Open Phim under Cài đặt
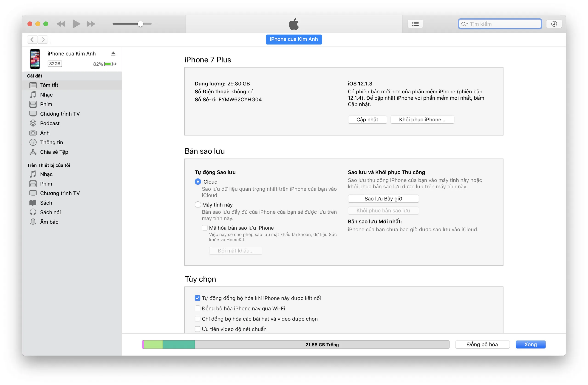This screenshot has width=588, height=385. 72,104
